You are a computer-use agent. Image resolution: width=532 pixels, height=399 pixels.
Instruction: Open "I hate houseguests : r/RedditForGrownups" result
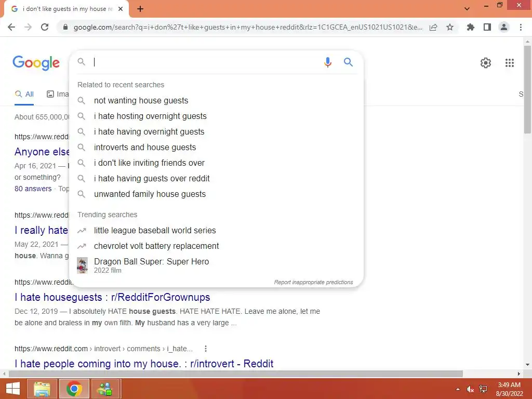tap(112, 297)
